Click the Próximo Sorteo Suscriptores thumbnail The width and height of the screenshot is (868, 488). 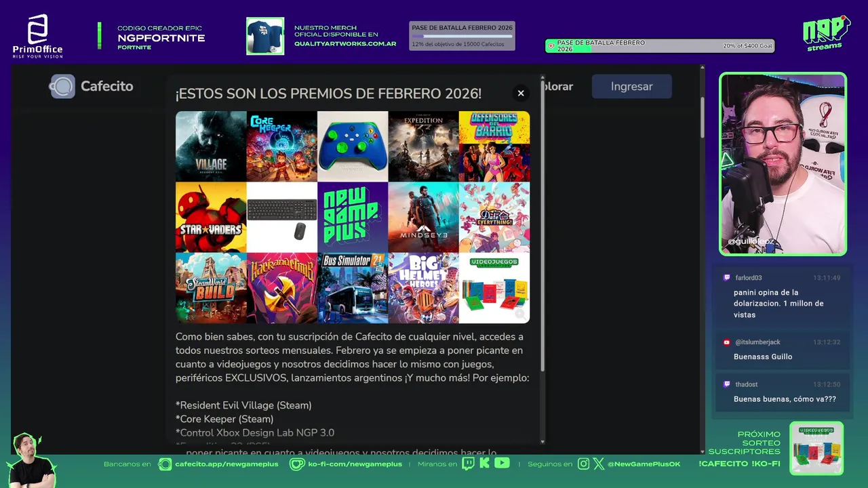[x=816, y=448]
